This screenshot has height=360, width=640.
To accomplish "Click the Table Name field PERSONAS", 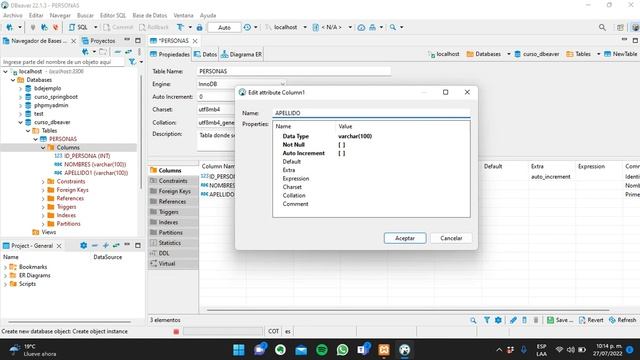I will (294, 71).
